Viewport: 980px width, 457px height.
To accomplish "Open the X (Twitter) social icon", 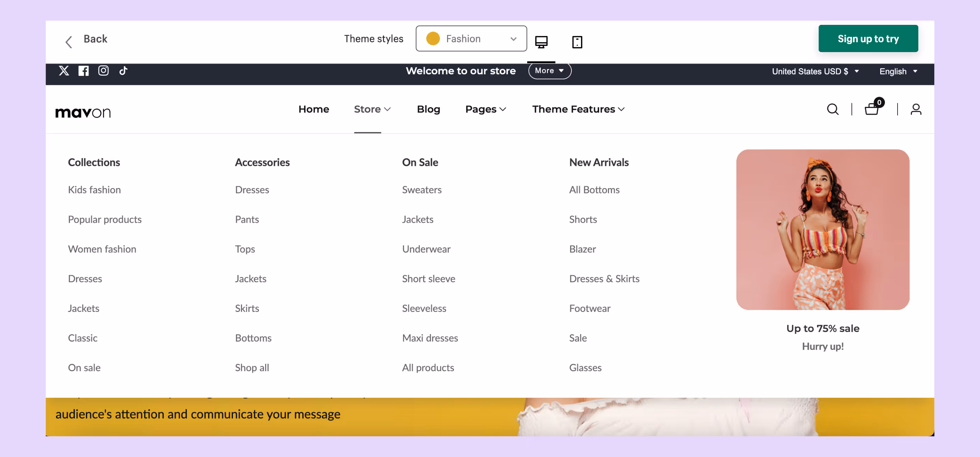I will pyautogui.click(x=64, y=71).
